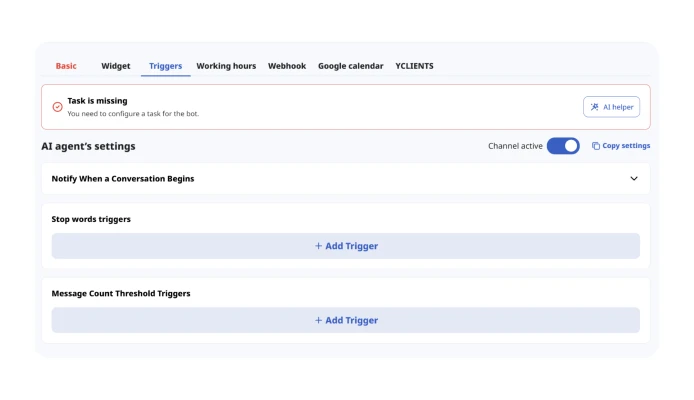Open the Basic tab
694x400 pixels.
click(66, 66)
